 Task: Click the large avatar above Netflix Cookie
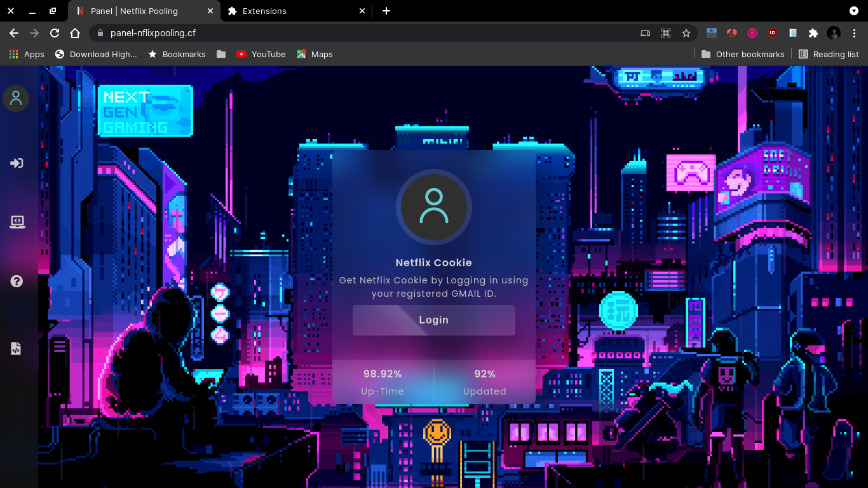pyautogui.click(x=434, y=207)
